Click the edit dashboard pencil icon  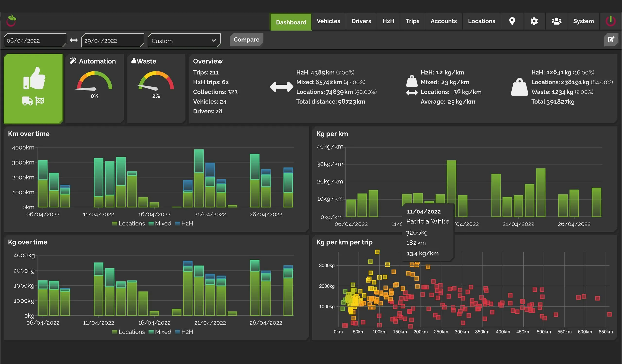tap(611, 40)
